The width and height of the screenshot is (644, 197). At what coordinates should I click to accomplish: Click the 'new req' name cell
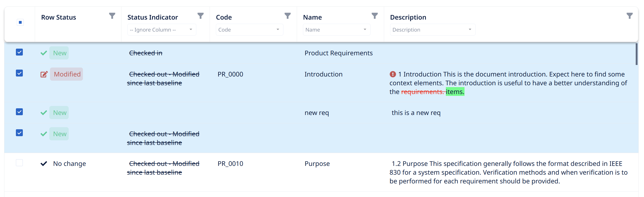coord(317,113)
